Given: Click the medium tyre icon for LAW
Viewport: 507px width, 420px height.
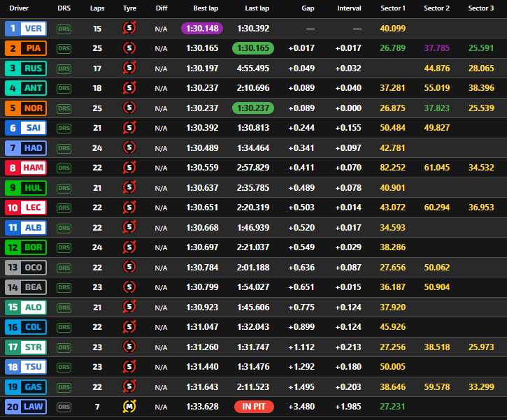Looking at the screenshot, I should 129,407.
